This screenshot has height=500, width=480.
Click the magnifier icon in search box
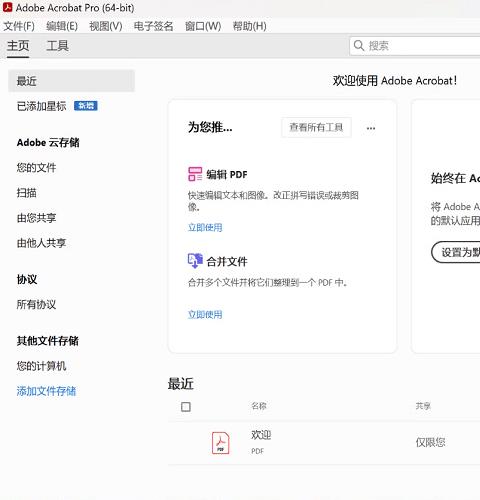[359, 45]
